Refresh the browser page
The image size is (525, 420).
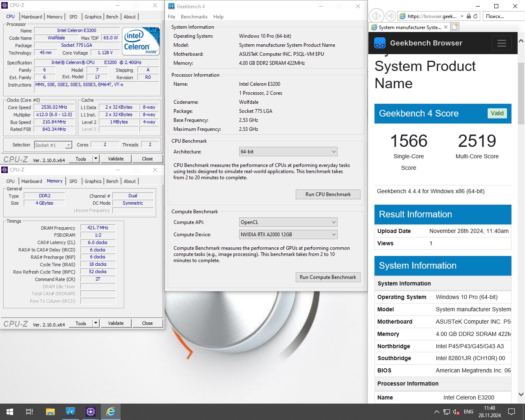pyautogui.click(x=475, y=16)
